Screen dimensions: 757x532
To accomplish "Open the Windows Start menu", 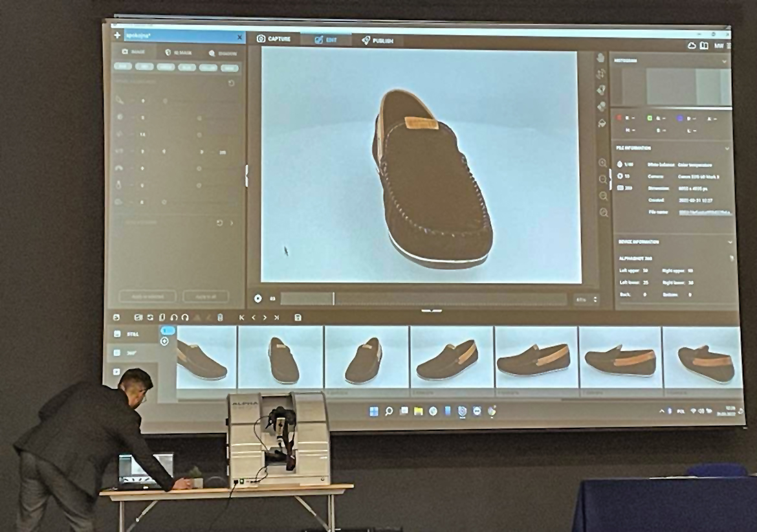I will click(374, 411).
